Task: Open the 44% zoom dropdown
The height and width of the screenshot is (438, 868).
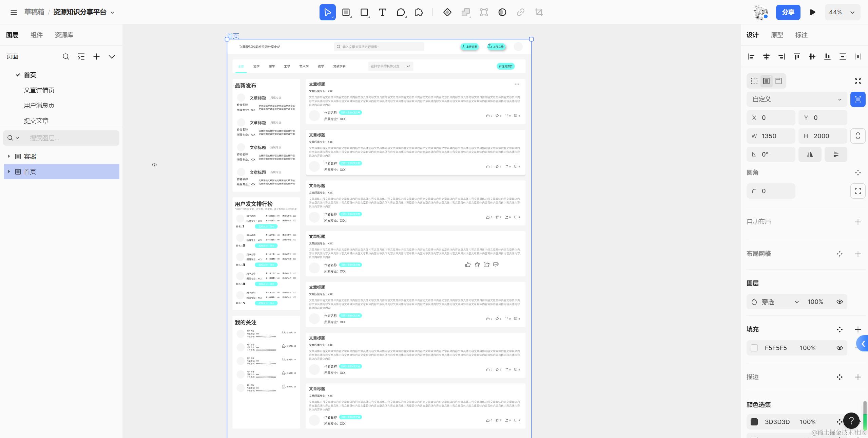Action: coord(843,13)
